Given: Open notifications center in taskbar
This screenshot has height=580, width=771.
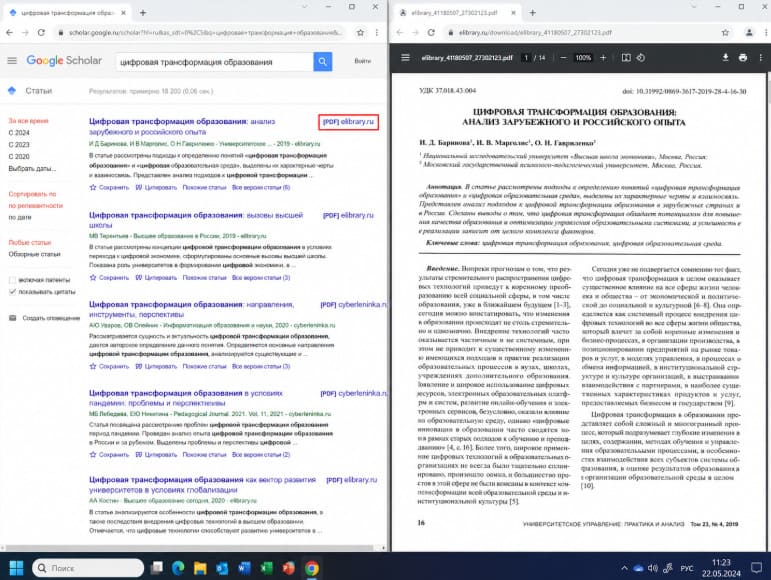Looking at the screenshot, I should coord(756,568).
